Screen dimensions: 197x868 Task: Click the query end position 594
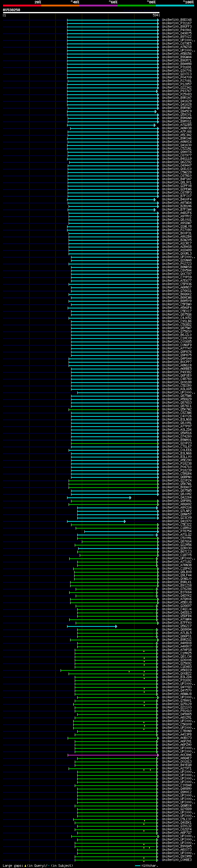click(155, 15)
